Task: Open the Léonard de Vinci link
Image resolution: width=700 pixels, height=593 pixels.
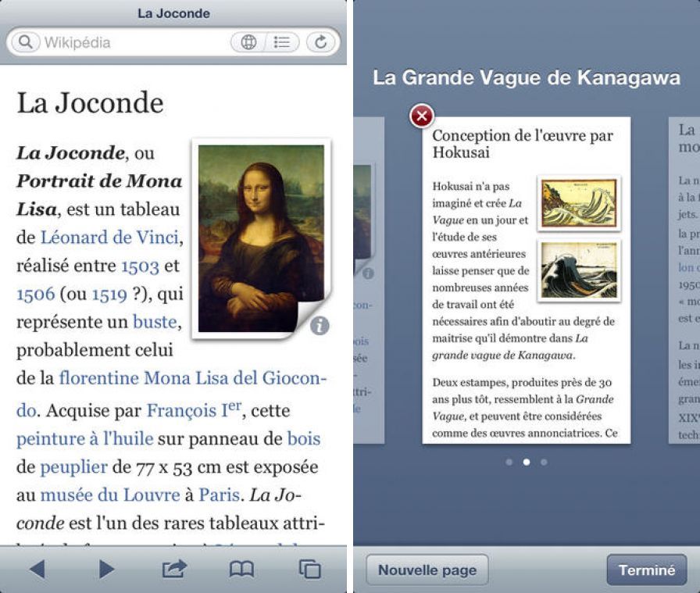Action: pos(109,238)
